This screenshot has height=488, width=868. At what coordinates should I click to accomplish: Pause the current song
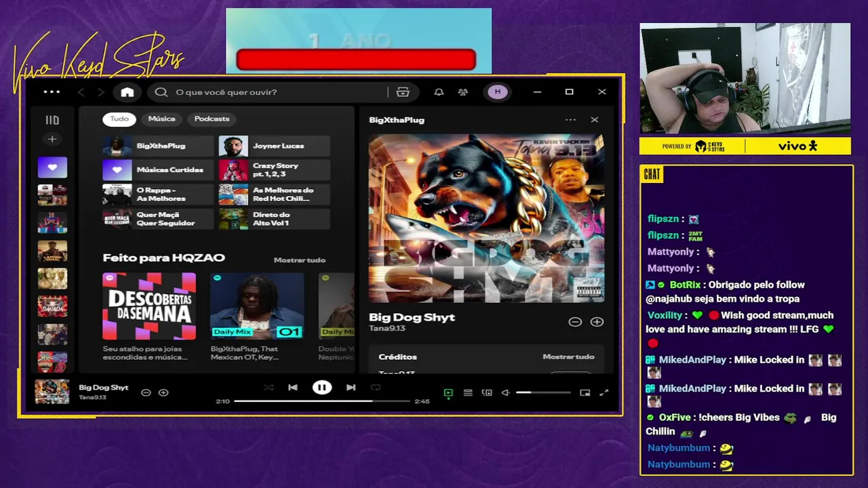321,388
